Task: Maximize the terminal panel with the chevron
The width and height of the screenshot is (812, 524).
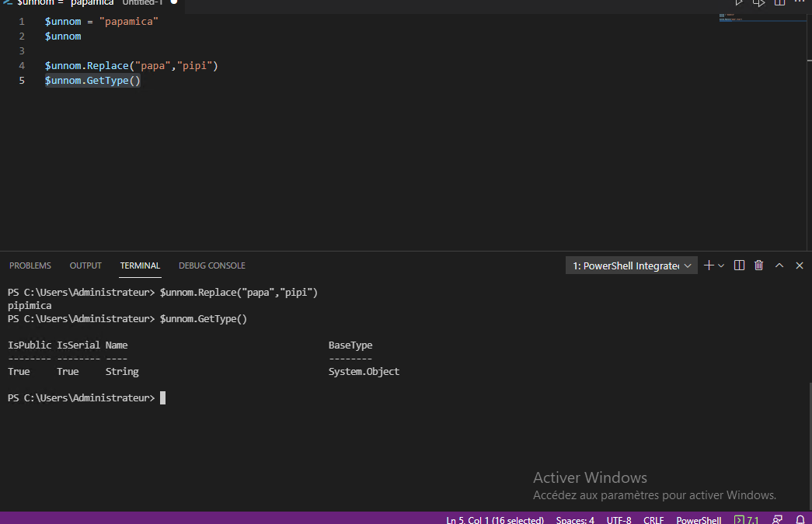Action: [x=779, y=265]
